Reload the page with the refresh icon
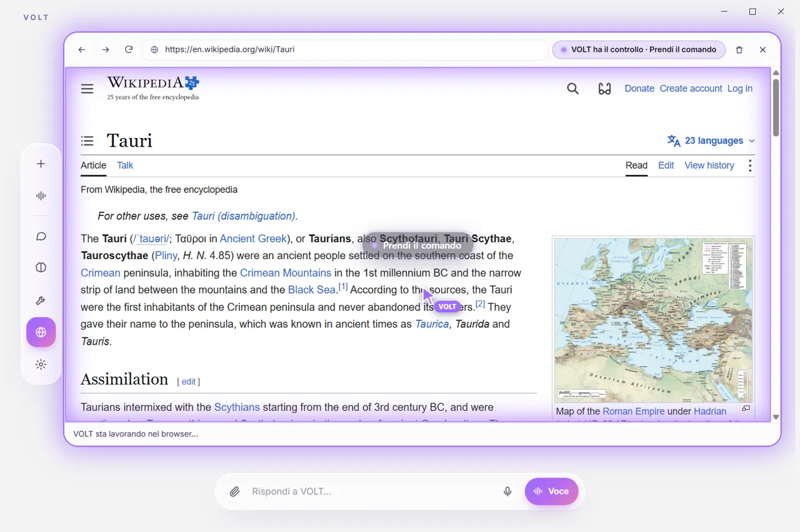 click(129, 50)
